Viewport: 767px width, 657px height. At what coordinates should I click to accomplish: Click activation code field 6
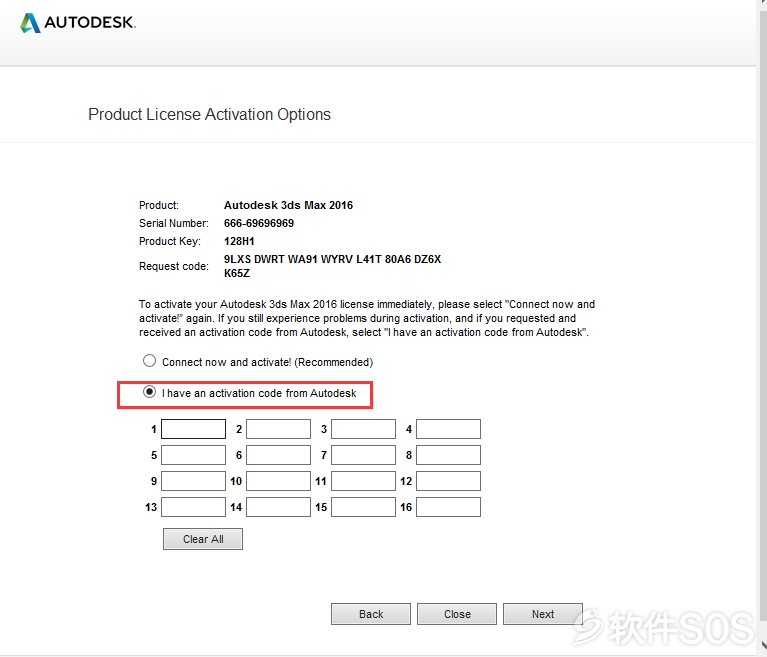[x=278, y=455]
